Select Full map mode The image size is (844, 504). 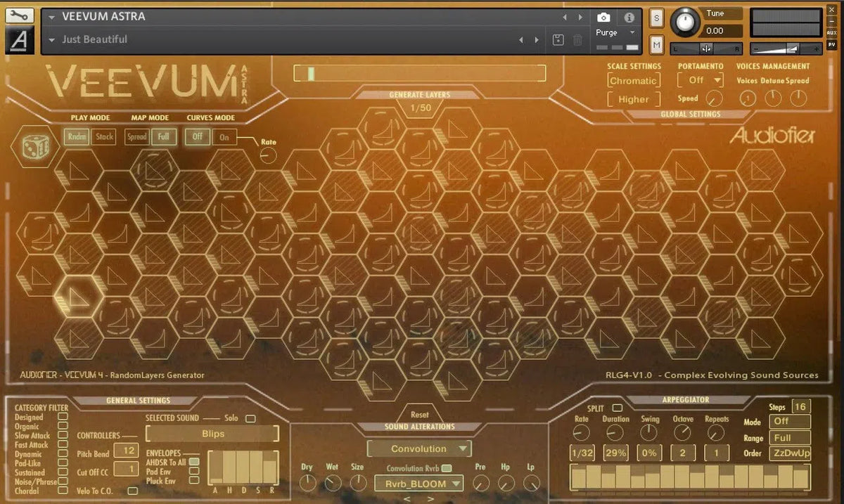click(164, 136)
